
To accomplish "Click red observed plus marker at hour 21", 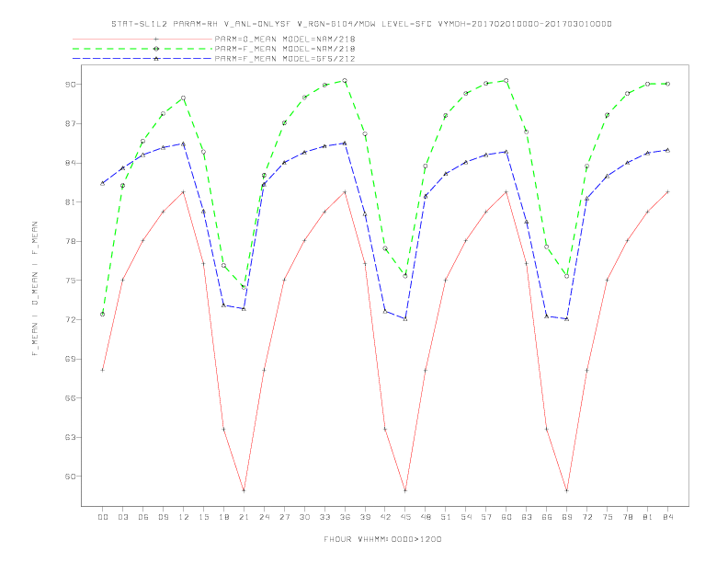I will coord(244,490).
